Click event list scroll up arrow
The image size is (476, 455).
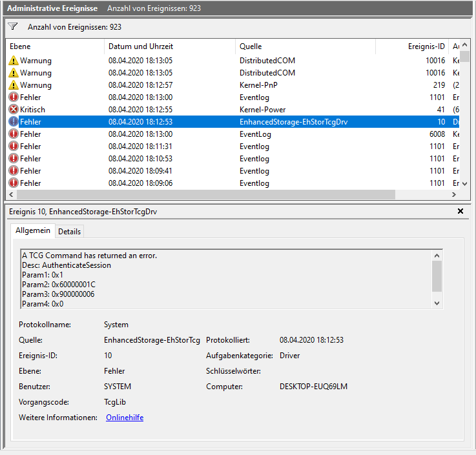pos(465,45)
